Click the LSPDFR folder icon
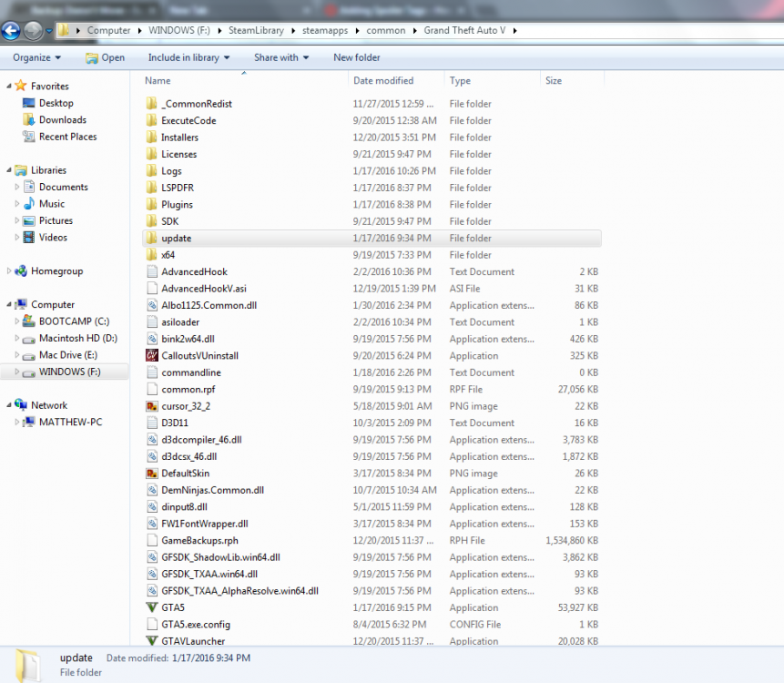Viewport: 784px width, 683px height. [x=152, y=188]
